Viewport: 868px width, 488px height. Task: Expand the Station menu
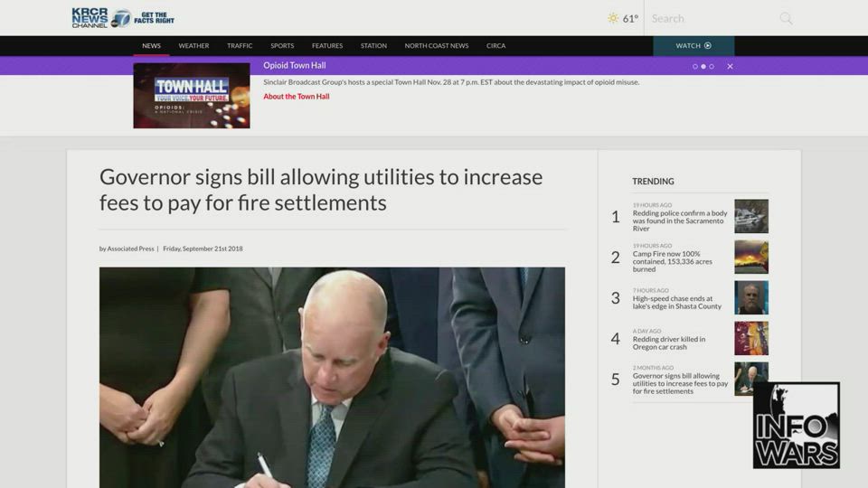(373, 46)
